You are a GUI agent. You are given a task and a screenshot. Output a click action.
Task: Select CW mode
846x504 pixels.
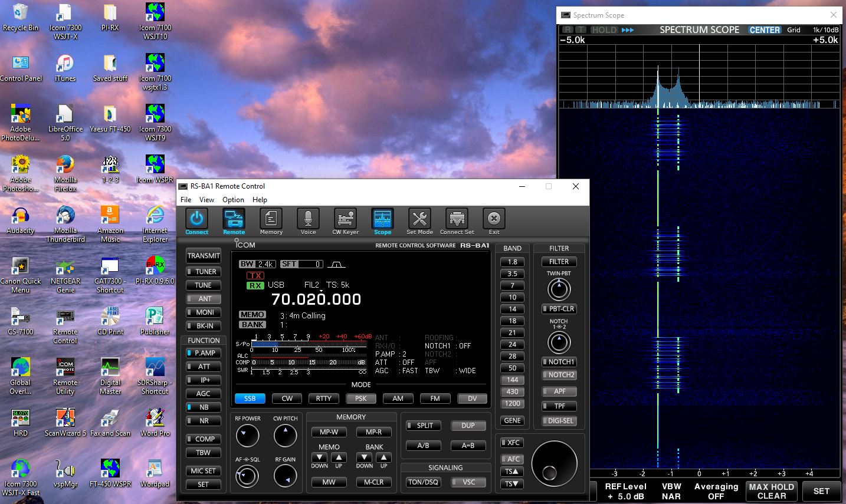point(287,398)
